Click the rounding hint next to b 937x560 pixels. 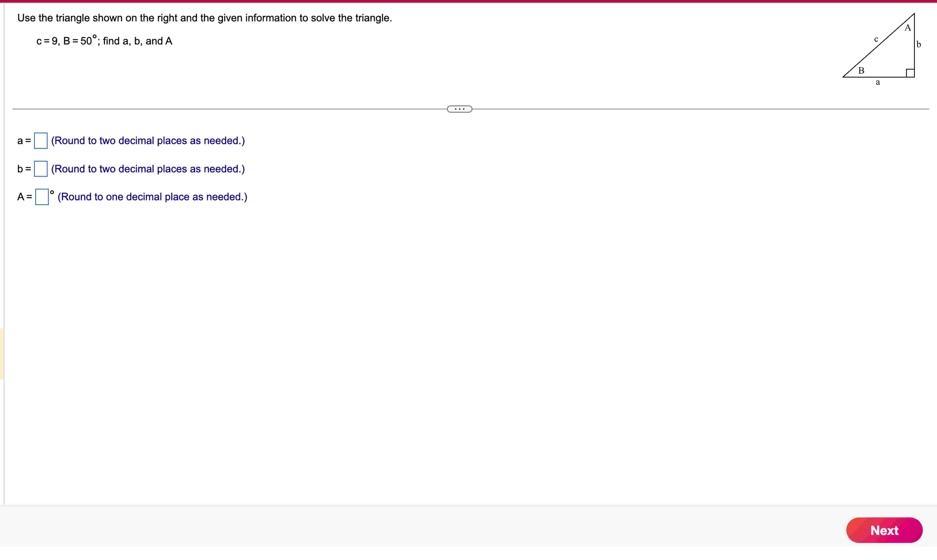coord(148,169)
